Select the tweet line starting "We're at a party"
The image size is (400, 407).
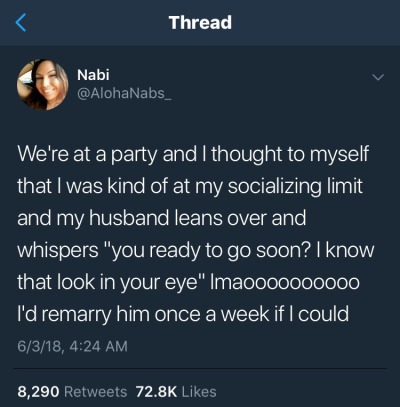tap(193, 155)
